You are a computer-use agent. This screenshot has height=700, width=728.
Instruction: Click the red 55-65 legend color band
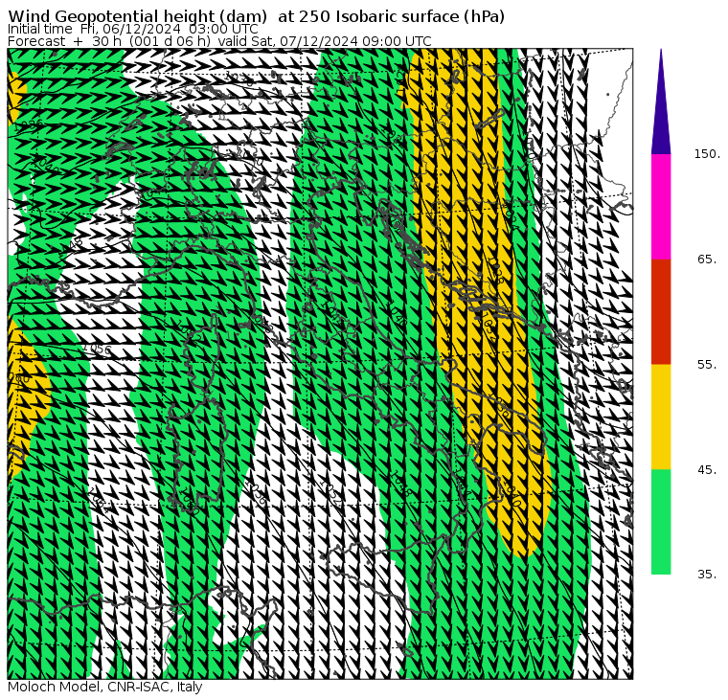point(661,311)
